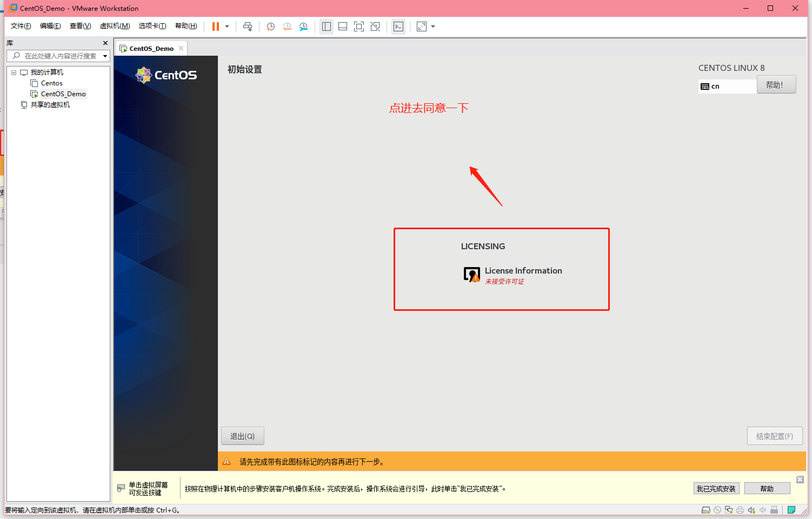Click 我已完成安装 button
Viewport: 812px width, 519px height.
716,489
